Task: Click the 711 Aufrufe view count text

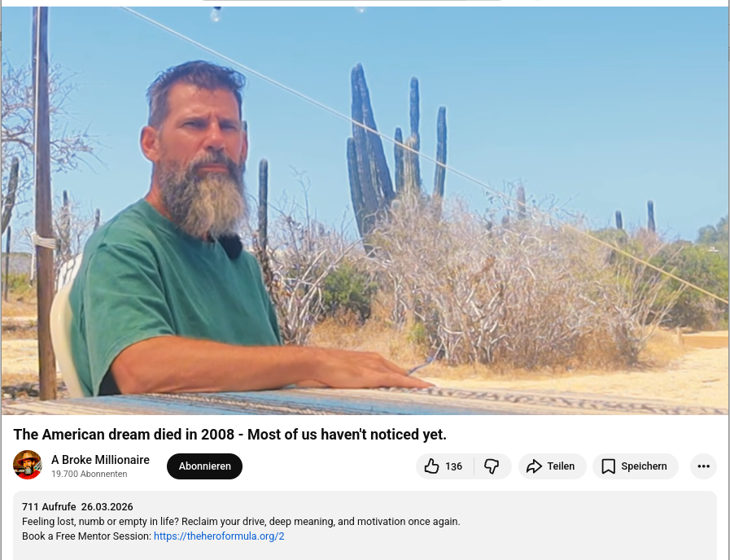Action: [49, 507]
